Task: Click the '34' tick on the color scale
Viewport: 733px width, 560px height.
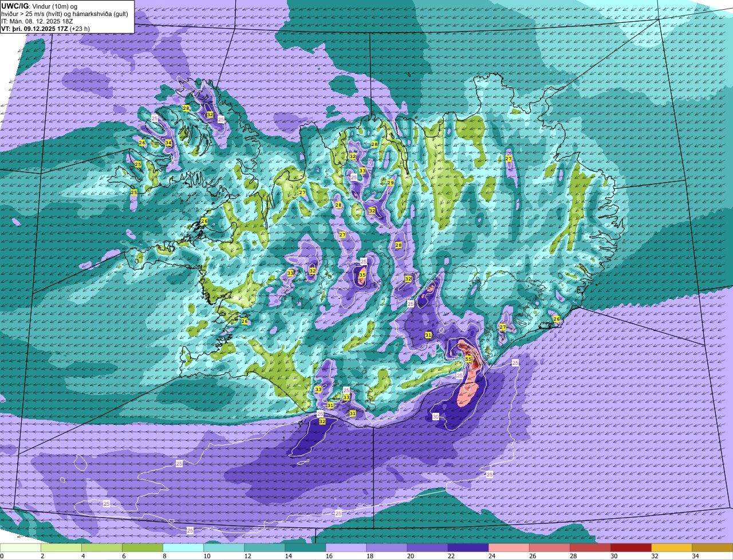Action: [694, 556]
